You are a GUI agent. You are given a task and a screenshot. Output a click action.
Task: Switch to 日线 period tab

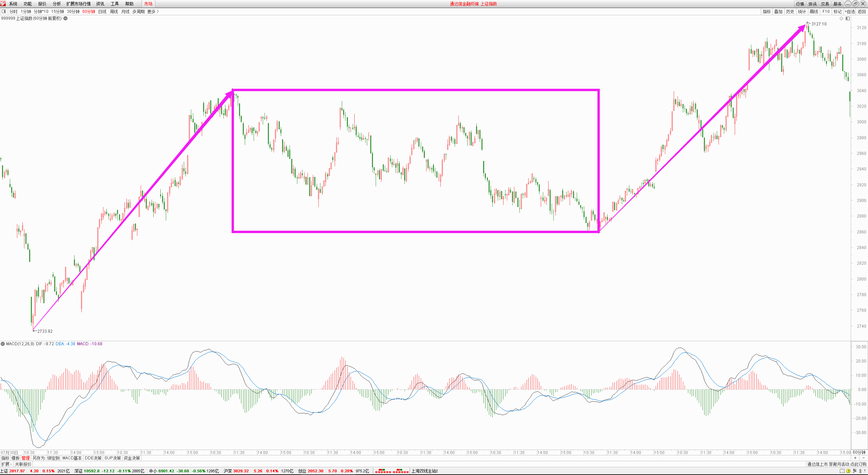102,12
